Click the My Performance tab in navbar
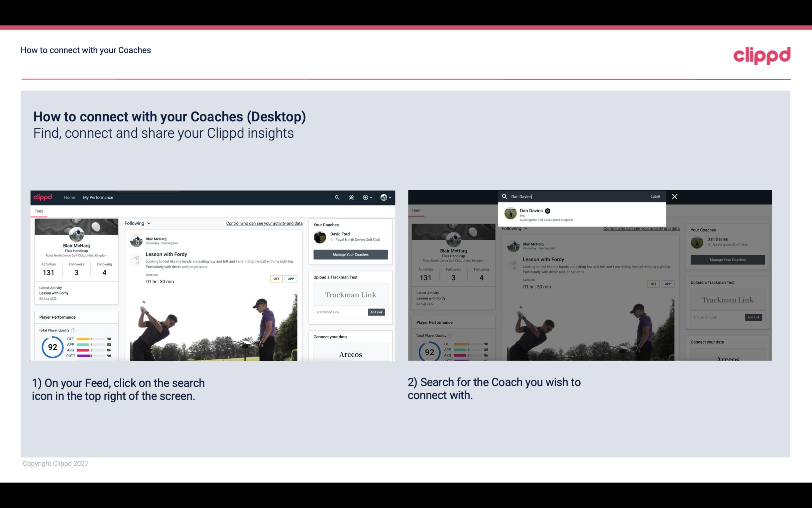This screenshot has height=508, width=812. [x=98, y=197]
